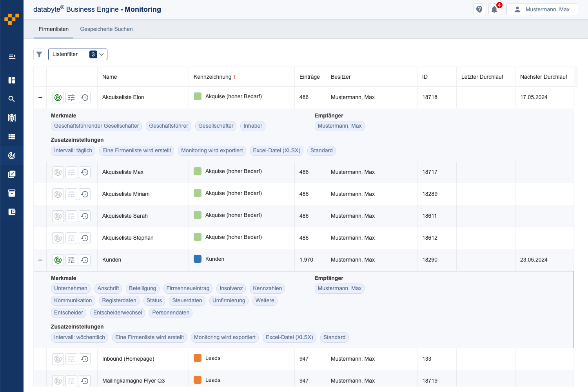Image resolution: width=588 pixels, height=392 pixels.
Task: Click the eagle registry icon in the sidebar
Action: 12,117
